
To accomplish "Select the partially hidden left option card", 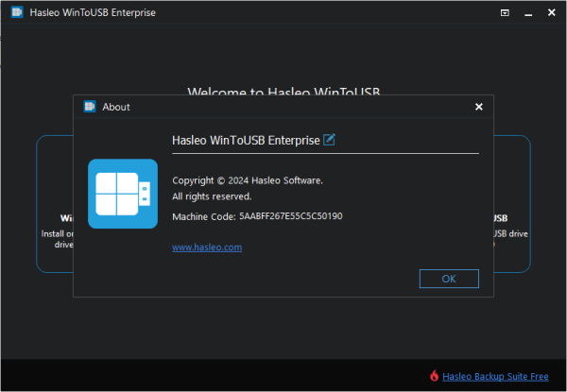I will [x=55, y=227].
